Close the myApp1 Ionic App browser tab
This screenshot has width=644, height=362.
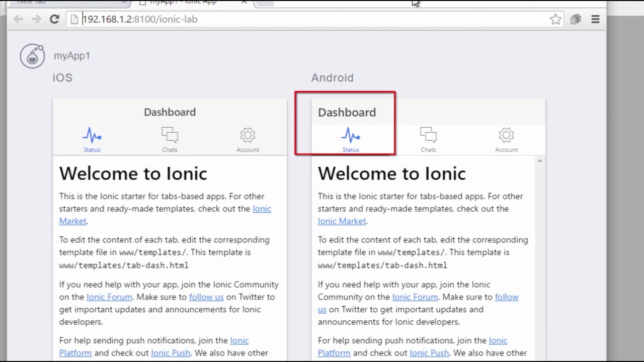pyautogui.click(x=244, y=2)
